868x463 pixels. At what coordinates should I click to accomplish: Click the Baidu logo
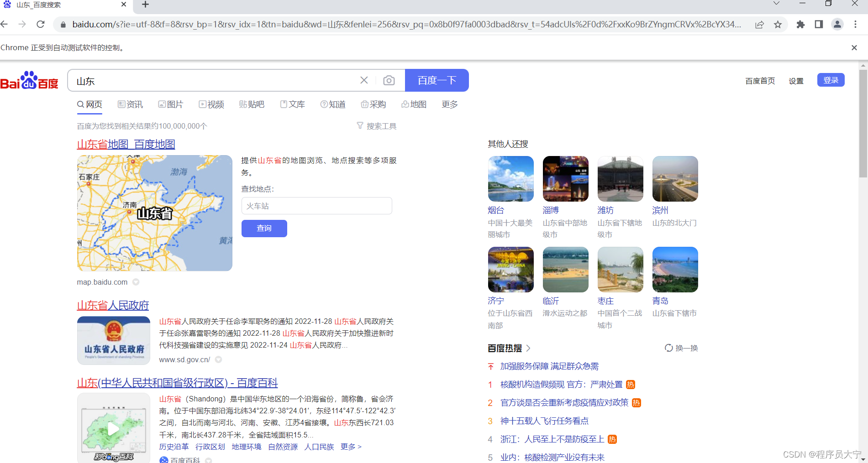click(x=29, y=81)
